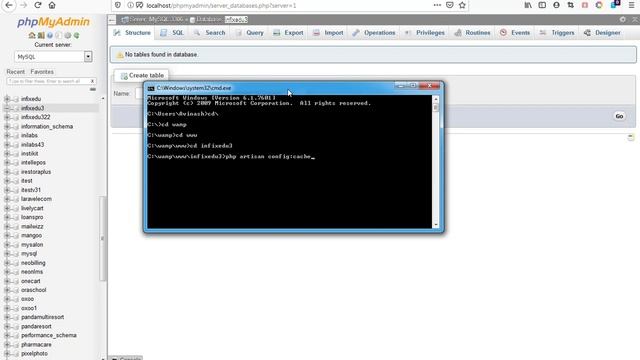The height and width of the screenshot is (360, 640).
Task: Expand the performance_schema database node
Action: click(x=7, y=336)
